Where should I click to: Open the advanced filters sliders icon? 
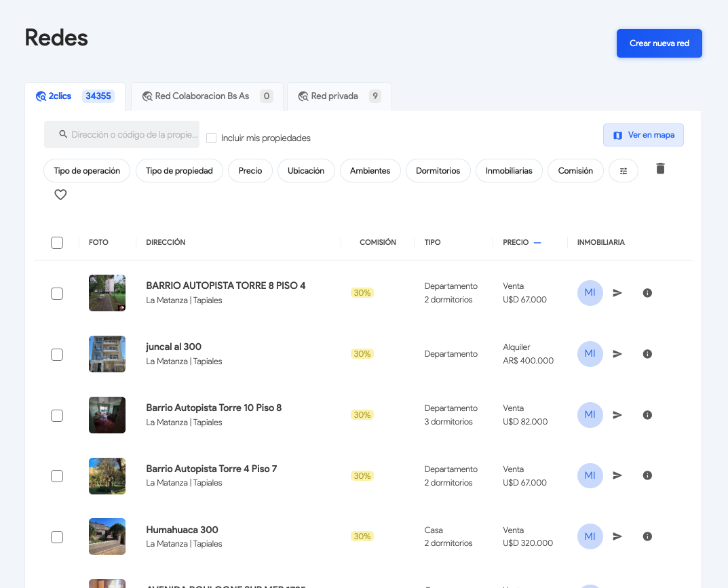(x=624, y=171)
